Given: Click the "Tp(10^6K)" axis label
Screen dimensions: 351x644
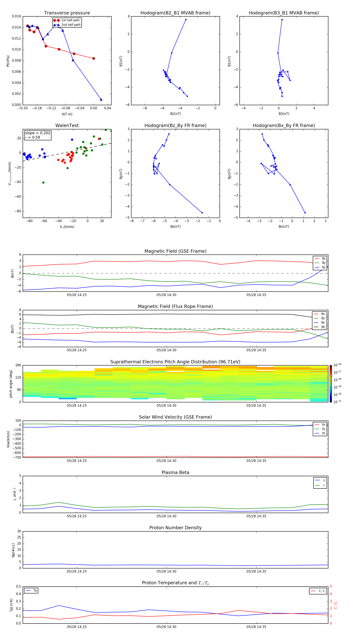Looking at the screenshot, I should pos(11,605).
